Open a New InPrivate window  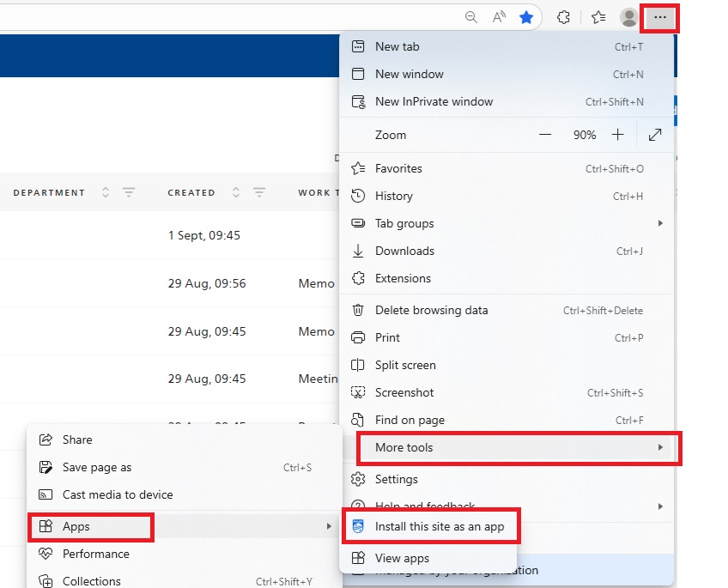pyautogui.click(x=506, y=101)
